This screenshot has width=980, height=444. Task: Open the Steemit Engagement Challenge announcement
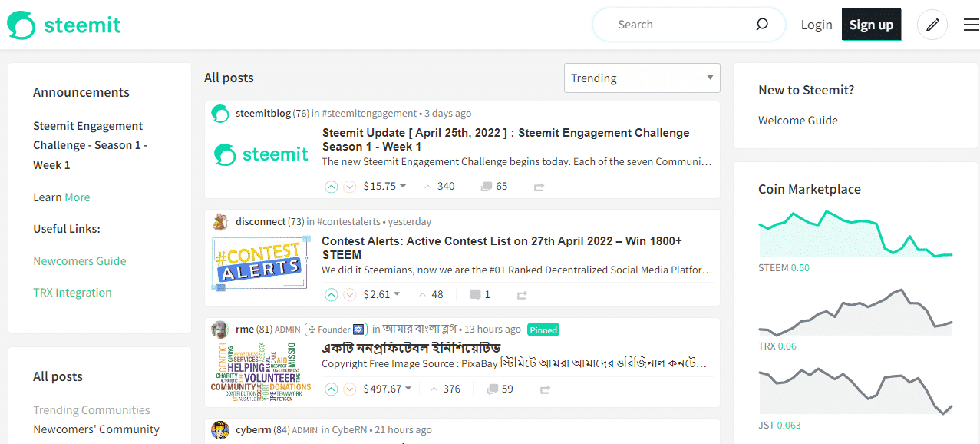pyautogui.click(x=90, y=145)
